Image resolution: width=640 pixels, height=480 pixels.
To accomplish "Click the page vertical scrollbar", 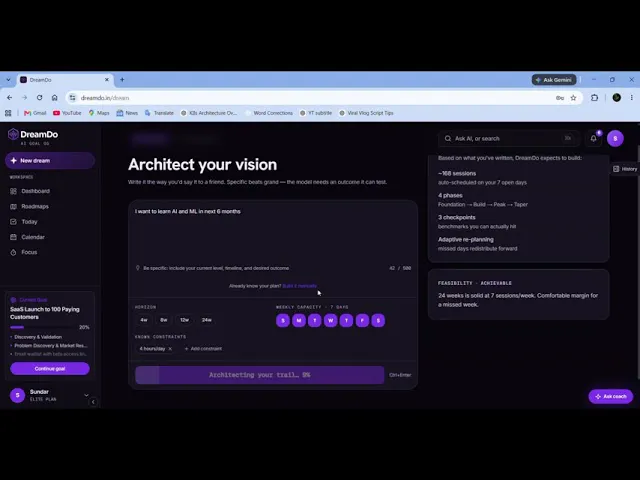I will coord(638,261).
